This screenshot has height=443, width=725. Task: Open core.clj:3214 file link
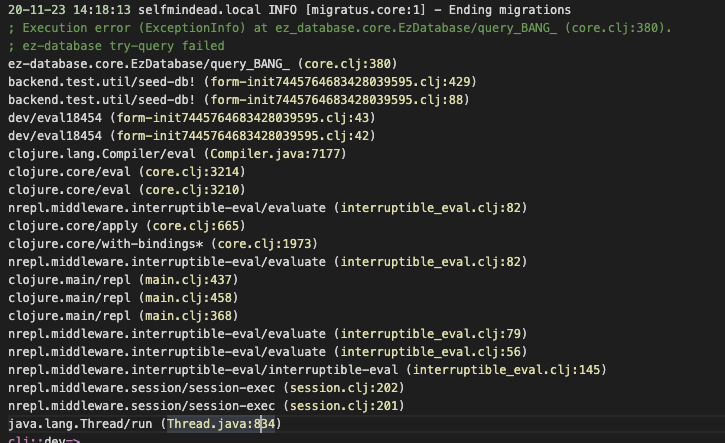coord(192,172)
